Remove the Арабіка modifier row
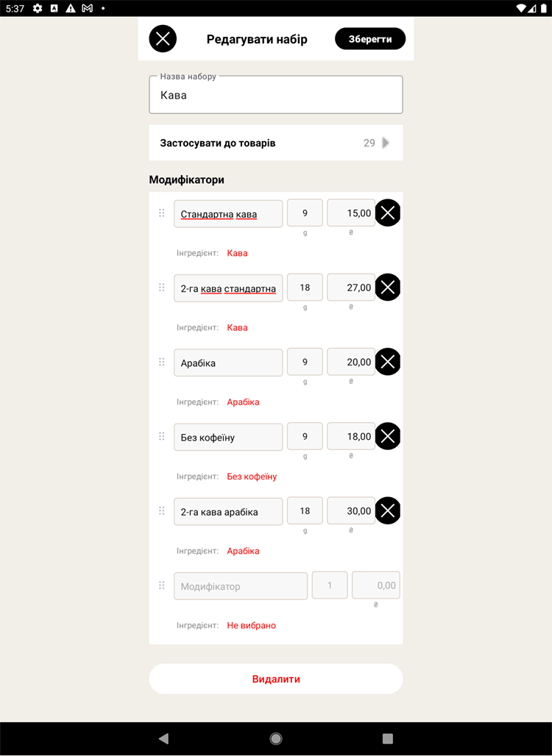 pyautogui.click(x=388, y=362)
